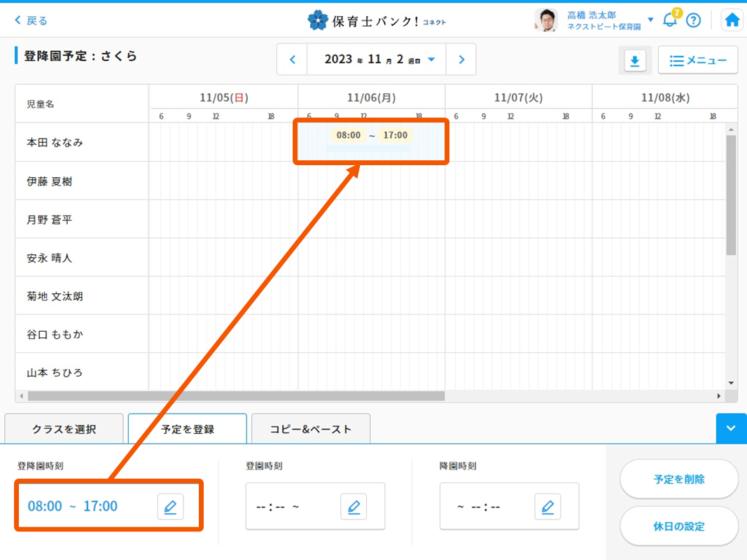Click the 保育士バンク! flower logo
The width and height of the screenshot is (747, 560).
point(318,20)
